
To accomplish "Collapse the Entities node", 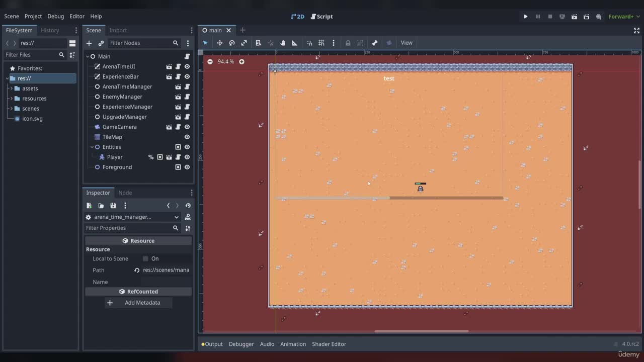I will coord(92,147).
